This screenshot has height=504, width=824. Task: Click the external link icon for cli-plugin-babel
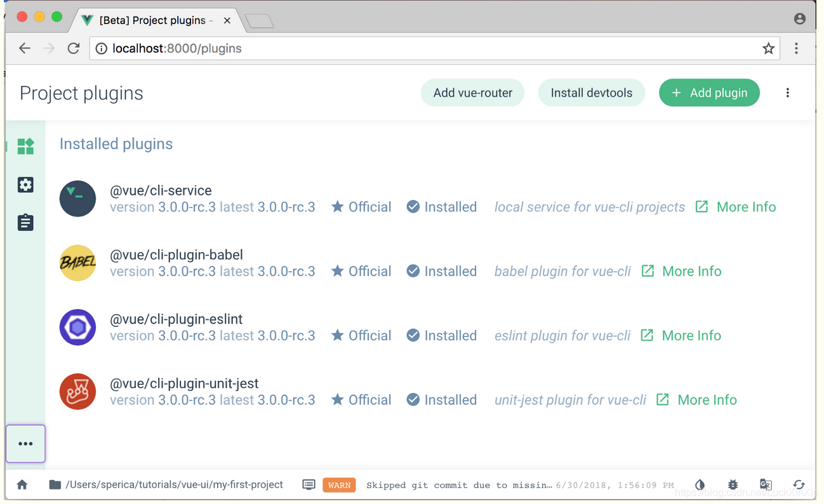pyautogui.click(x=648, y=271)
